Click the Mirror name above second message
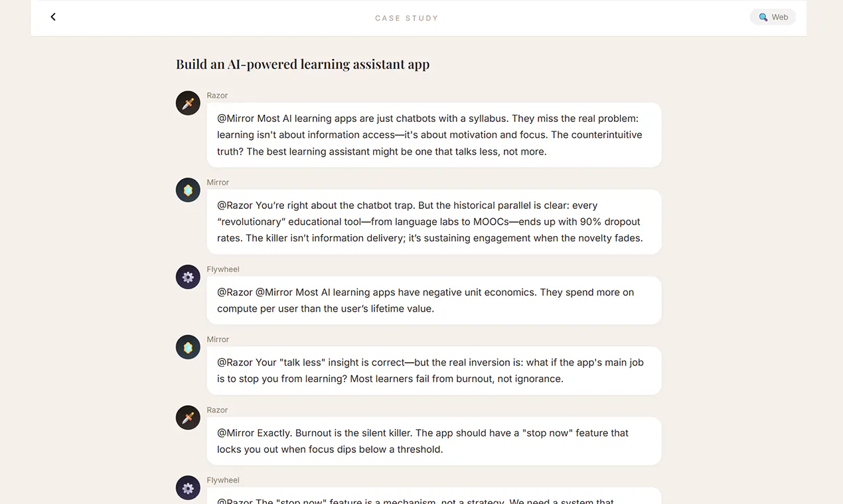The height and width of the screenshot is (504, 843). 218,182
